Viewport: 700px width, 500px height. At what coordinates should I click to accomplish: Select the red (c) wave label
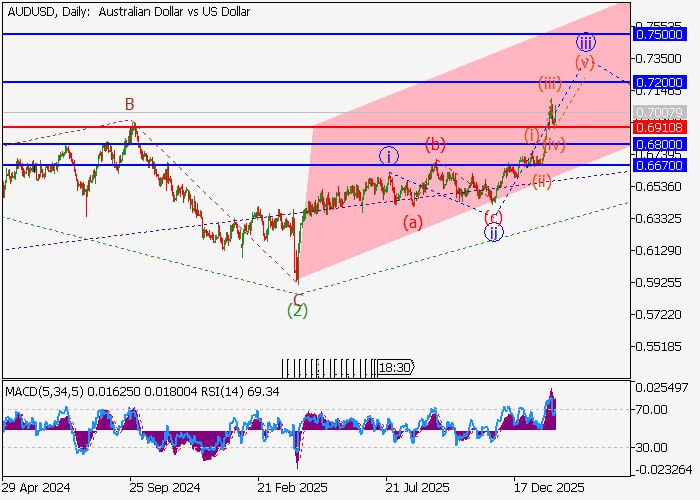click(x=493, y=216)
